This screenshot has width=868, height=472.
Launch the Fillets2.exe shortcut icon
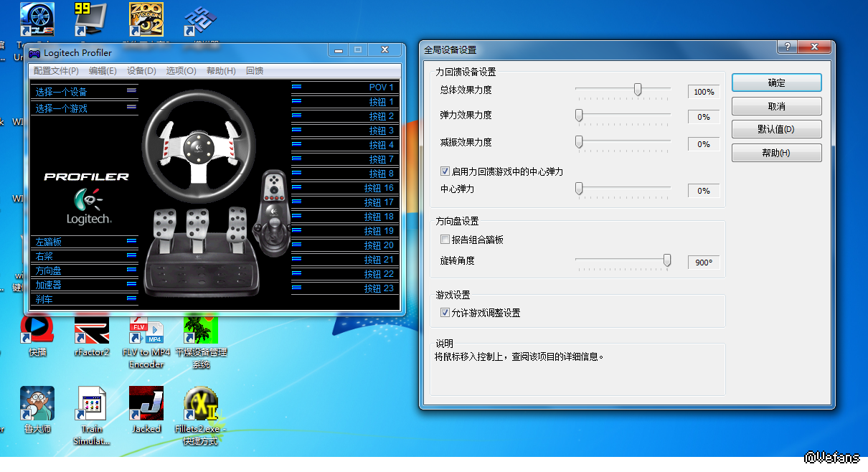[201, 407]
